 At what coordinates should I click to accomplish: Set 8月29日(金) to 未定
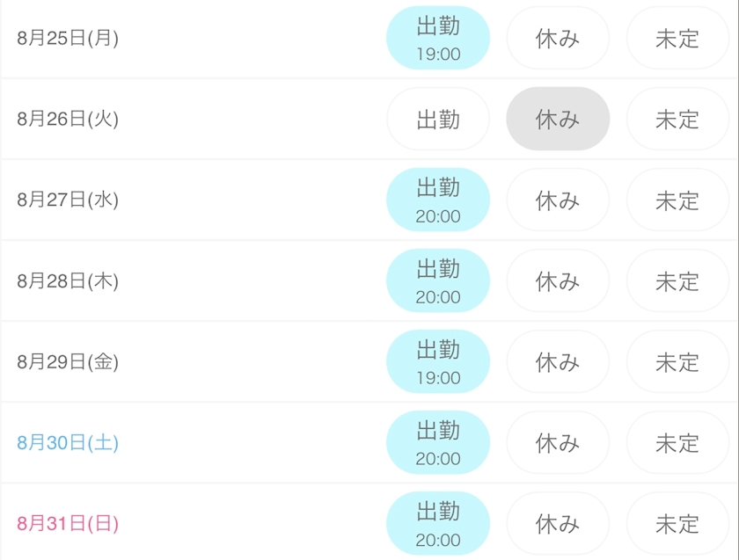click(677, 362)
